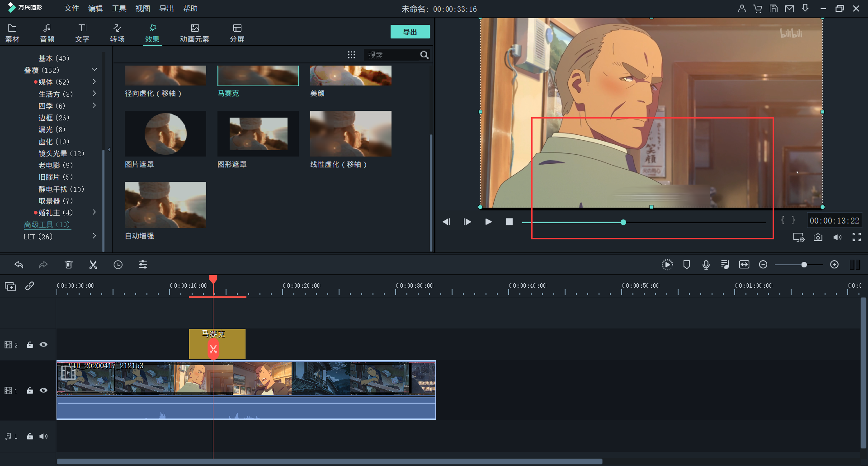Switch to the 转场 tab
Screen dimensions: 868x466
(x=117, y=33)
